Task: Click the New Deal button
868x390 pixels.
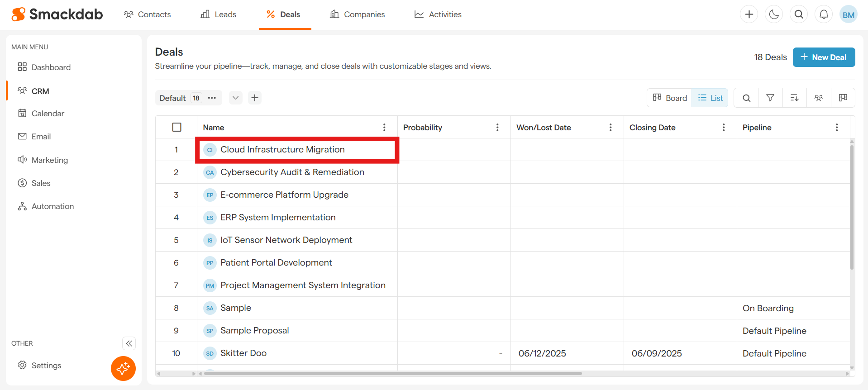Action: point(824,57)
